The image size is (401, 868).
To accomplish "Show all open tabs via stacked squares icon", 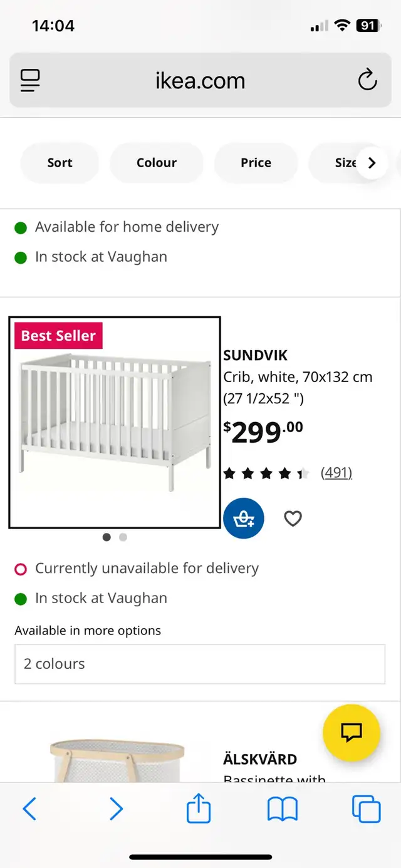I will coord(366,809).
